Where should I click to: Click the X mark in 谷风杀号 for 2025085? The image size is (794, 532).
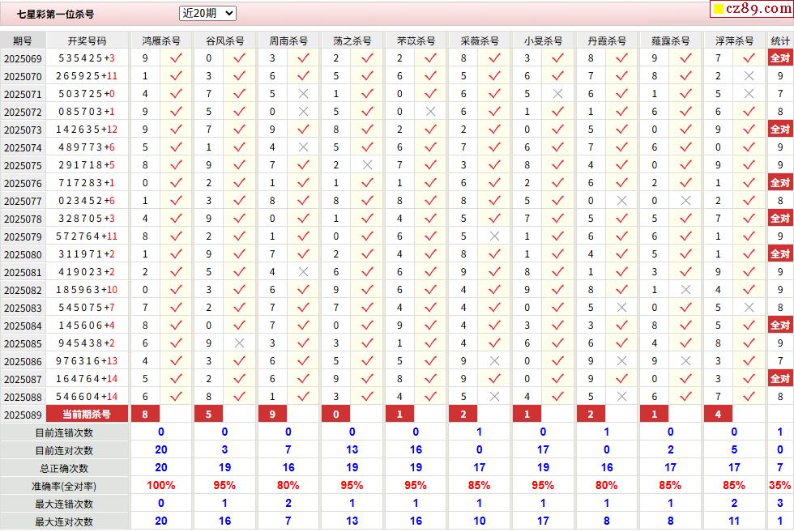240,343
